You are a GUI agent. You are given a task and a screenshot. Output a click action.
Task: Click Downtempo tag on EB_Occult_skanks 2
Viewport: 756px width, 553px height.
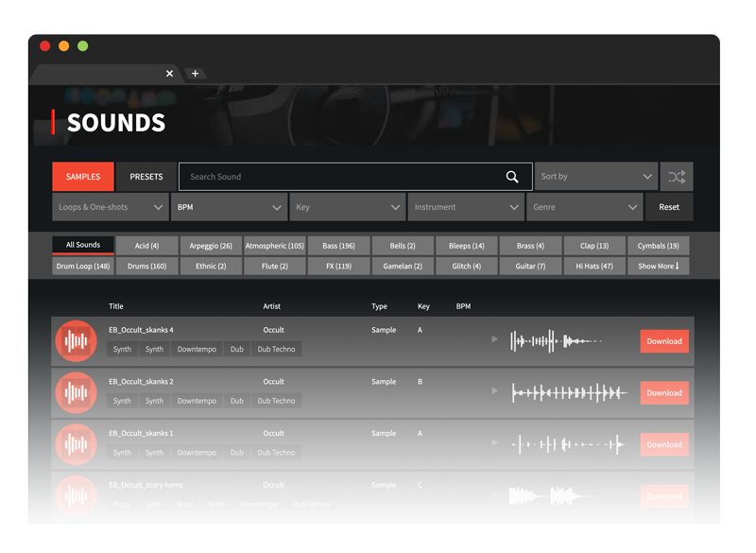(197, 401)
